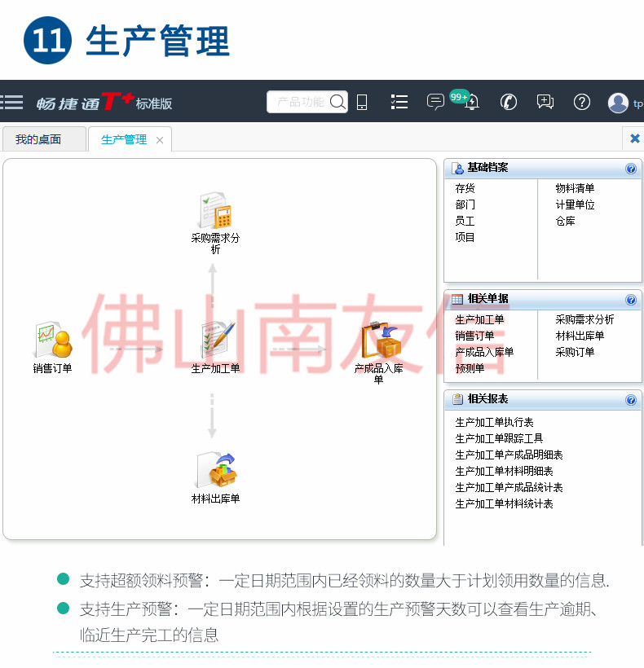Open 销售订单 in 相关单据 list
Viewport: 644px width, 668px height.
474,336
